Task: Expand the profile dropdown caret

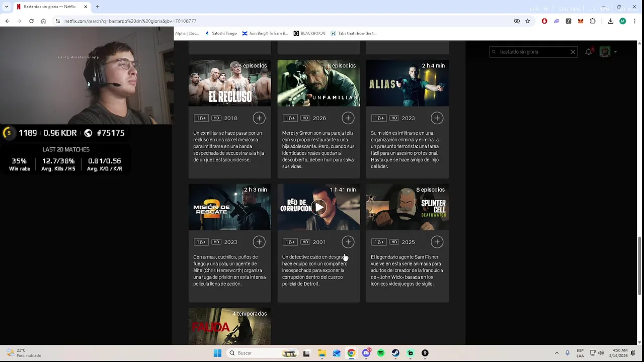Action: [x=615, y=52]
